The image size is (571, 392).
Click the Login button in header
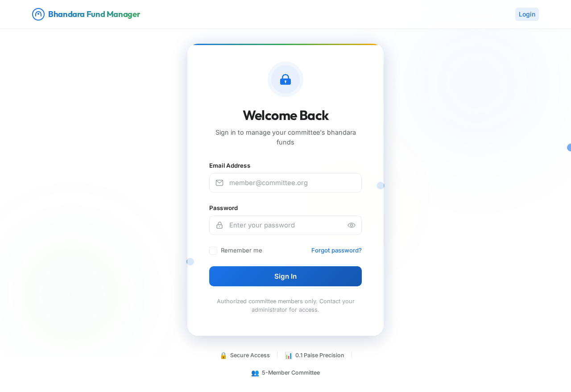pyautogui.click(x=527, y=14)
